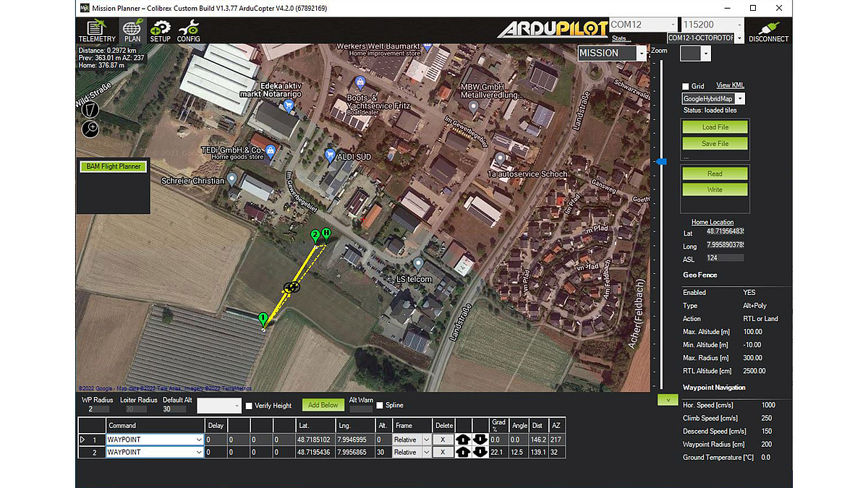This screenshot has width=868, height=488.
Task: Click the green Home marker on map
Action: pos(326,234)
